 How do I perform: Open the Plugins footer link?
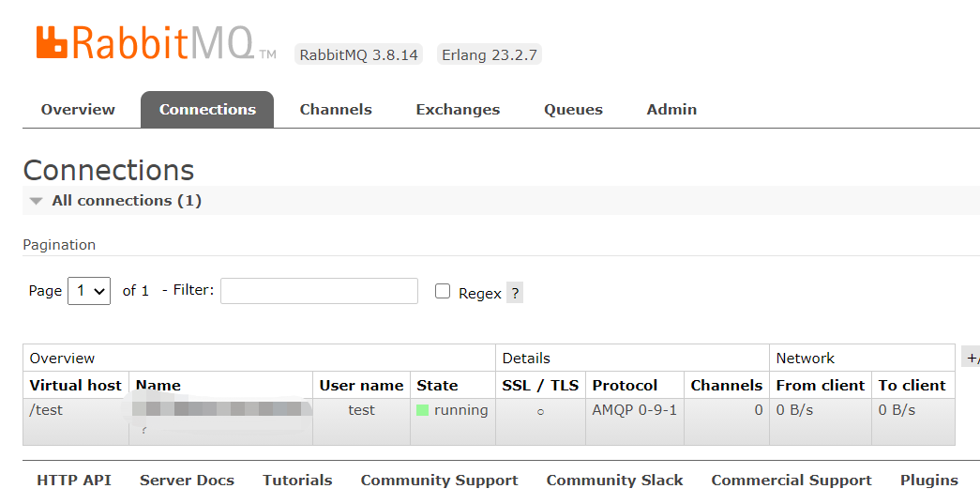(929, 481)
